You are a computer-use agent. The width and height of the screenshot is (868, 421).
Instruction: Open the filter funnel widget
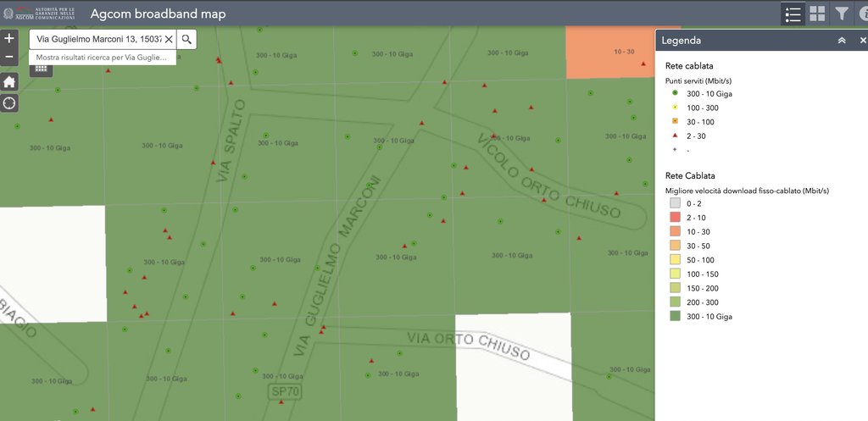(841, 14)
